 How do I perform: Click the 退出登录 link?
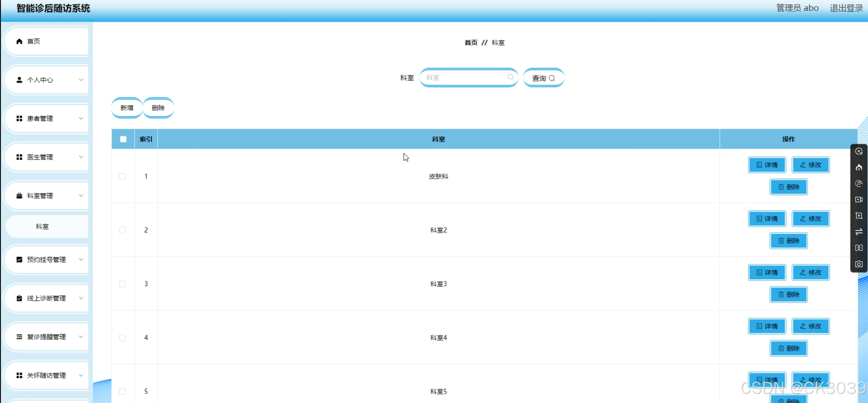(846, 8)
